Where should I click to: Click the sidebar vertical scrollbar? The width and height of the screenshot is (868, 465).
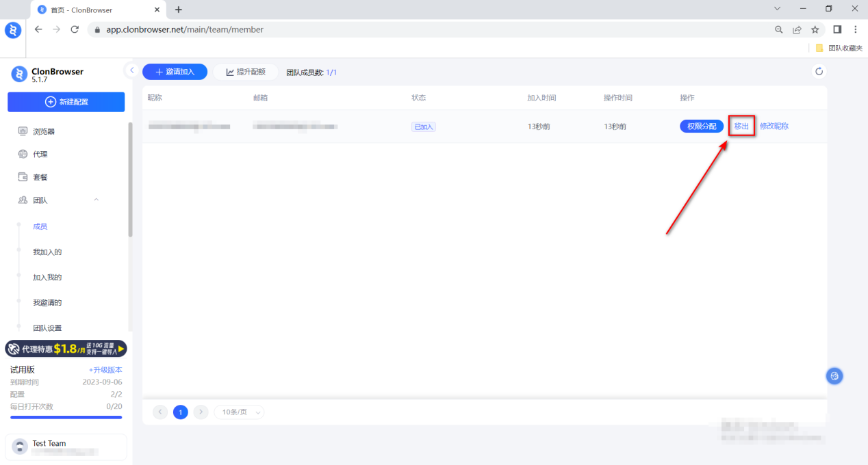coord(130,179)
